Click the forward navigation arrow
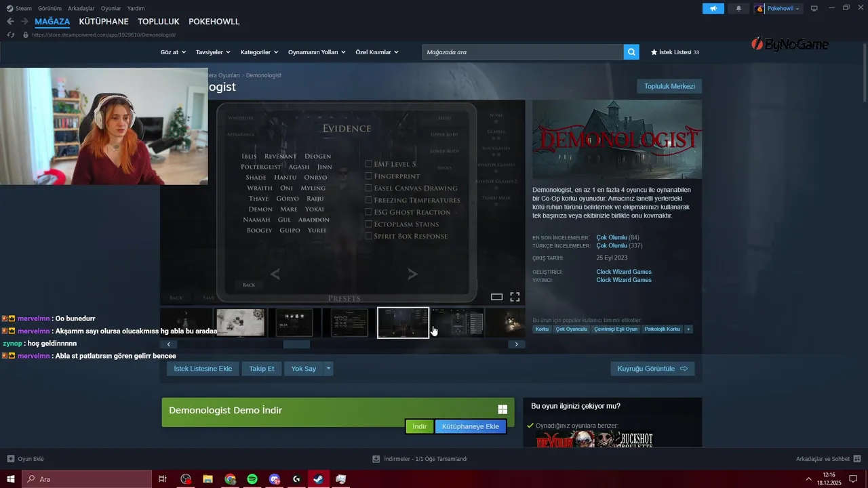868x488 pixels. click(24, 22)
